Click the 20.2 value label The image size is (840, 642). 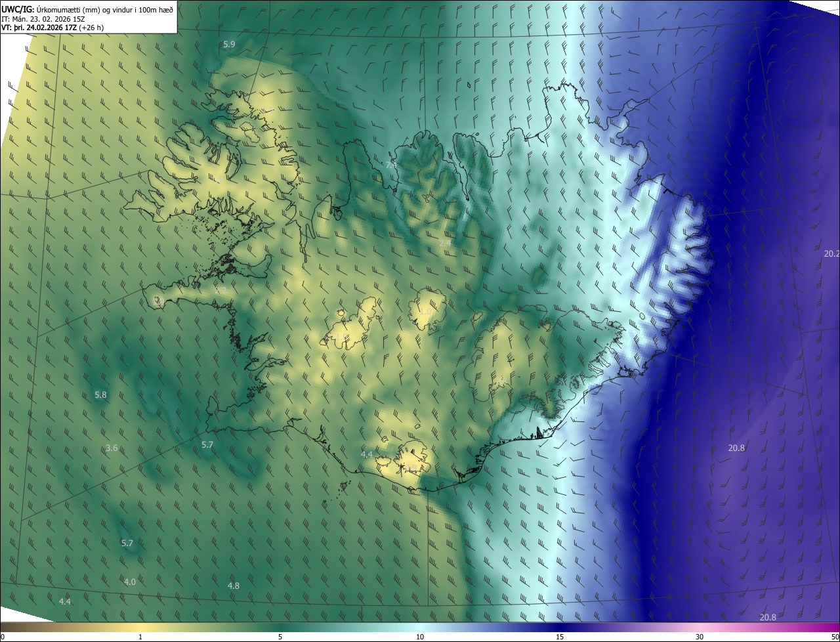coord(831,253)
